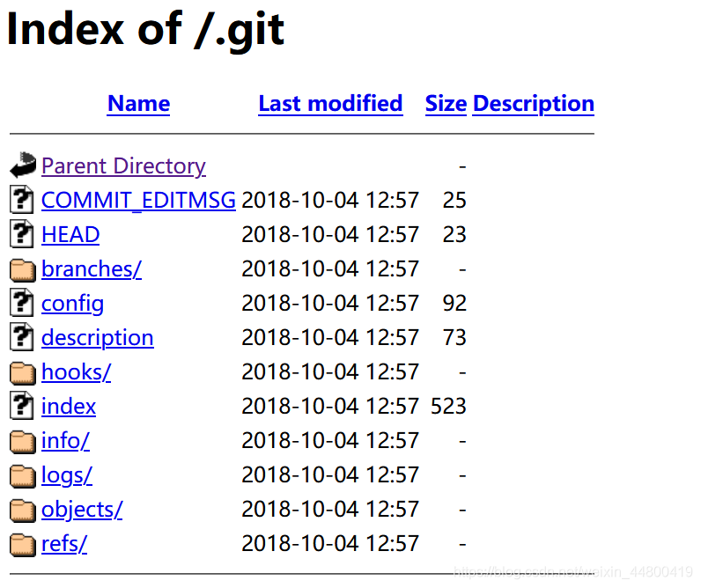The height and width of the screenshot is (588, 701).
Task: Click the file icon beside index
Action: [22, 406]
